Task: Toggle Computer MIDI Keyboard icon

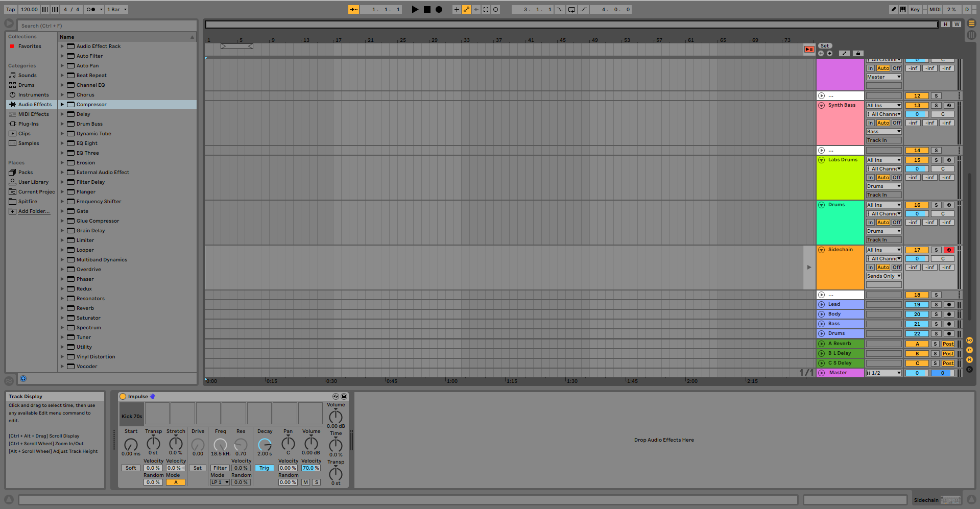Action: (x=903, y=9)
